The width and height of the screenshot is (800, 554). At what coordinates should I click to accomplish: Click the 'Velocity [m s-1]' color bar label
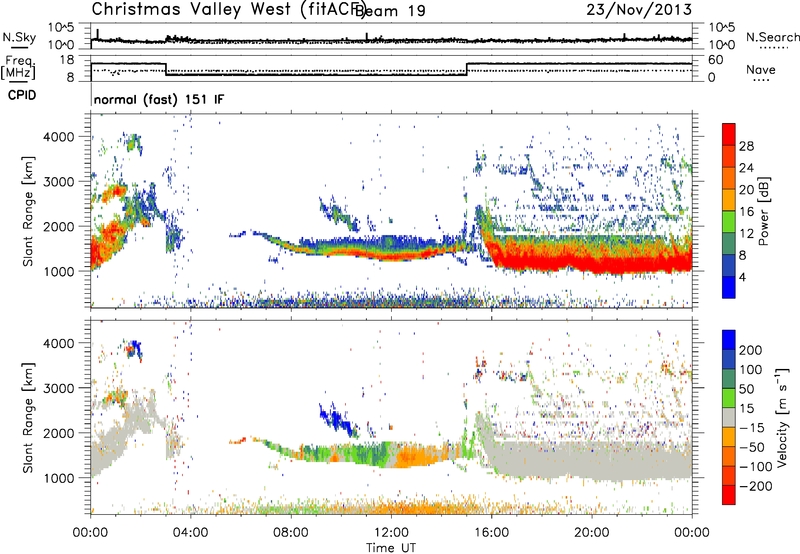point(782,417)
